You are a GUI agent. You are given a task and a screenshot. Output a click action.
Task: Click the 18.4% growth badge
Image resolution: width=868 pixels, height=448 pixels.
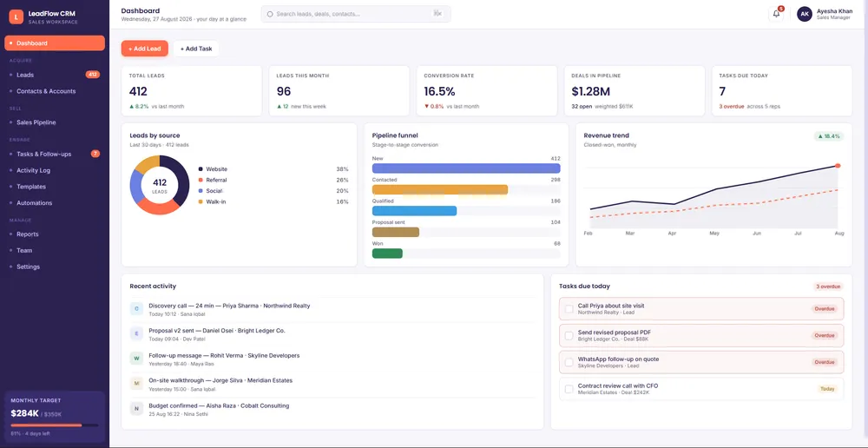(829, 136)
